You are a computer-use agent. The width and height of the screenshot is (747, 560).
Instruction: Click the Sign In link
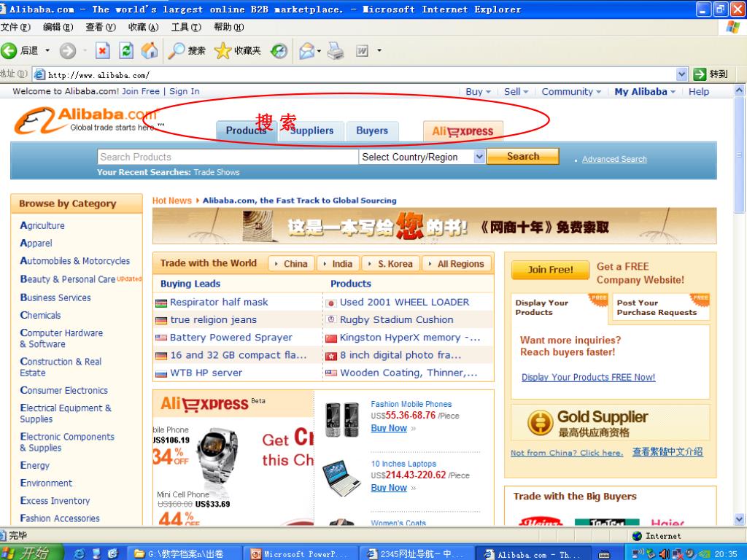(185, 91)
